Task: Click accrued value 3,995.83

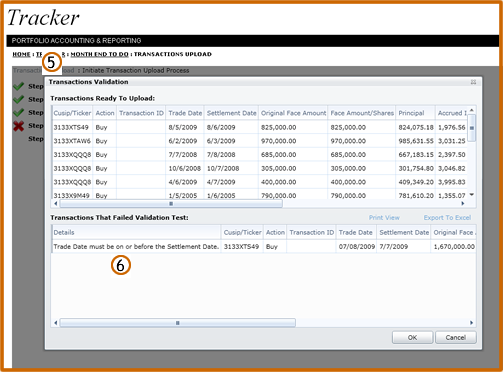Action: [452, 182]
